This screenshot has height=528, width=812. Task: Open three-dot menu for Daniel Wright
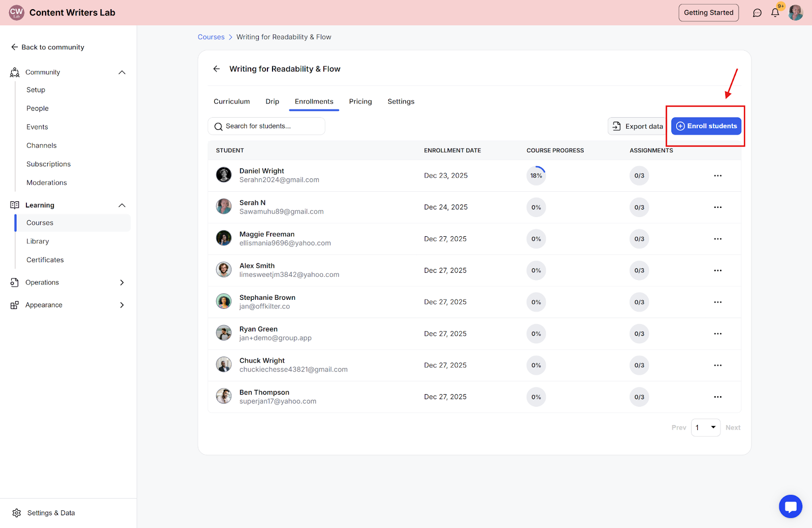click(718, 175)
